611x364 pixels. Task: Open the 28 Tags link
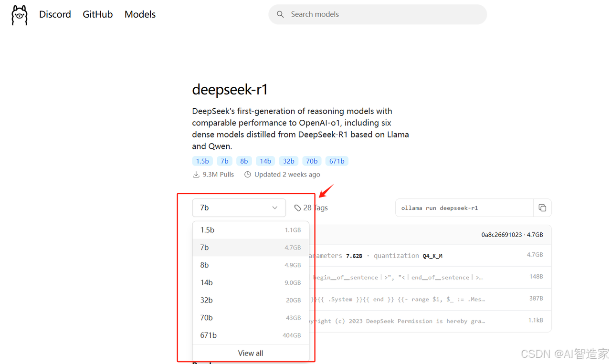click(x=311, y=208)
